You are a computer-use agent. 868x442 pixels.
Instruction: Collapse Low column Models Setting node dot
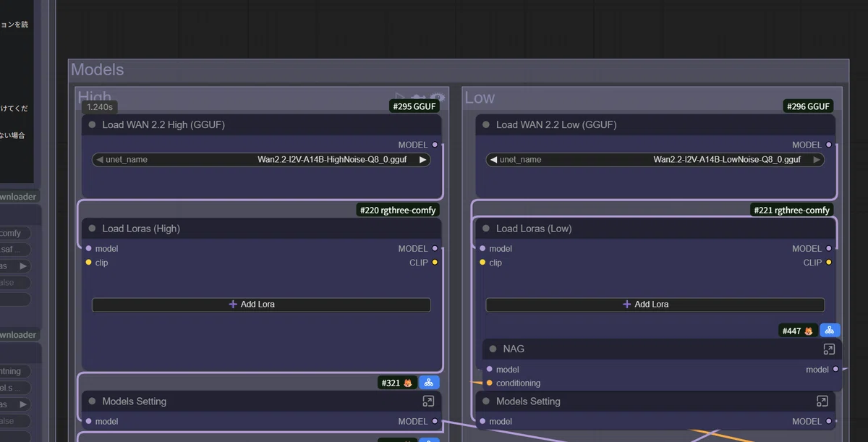(486, 401)
